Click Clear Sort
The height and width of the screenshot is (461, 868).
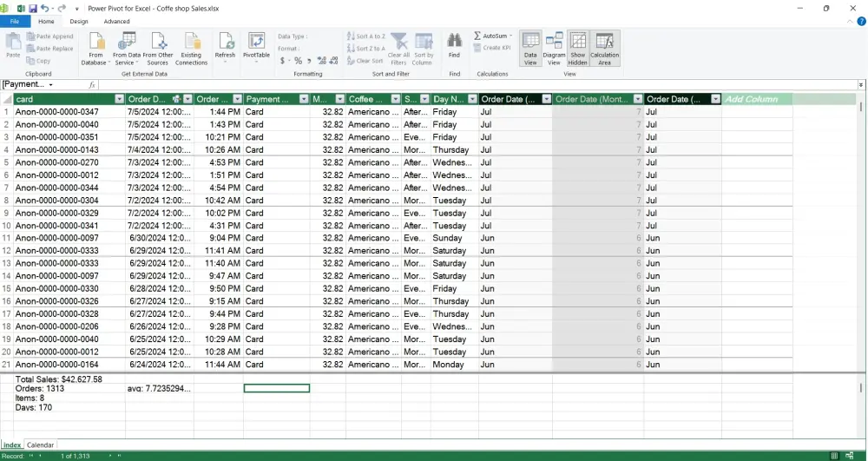tap(365, 61)
